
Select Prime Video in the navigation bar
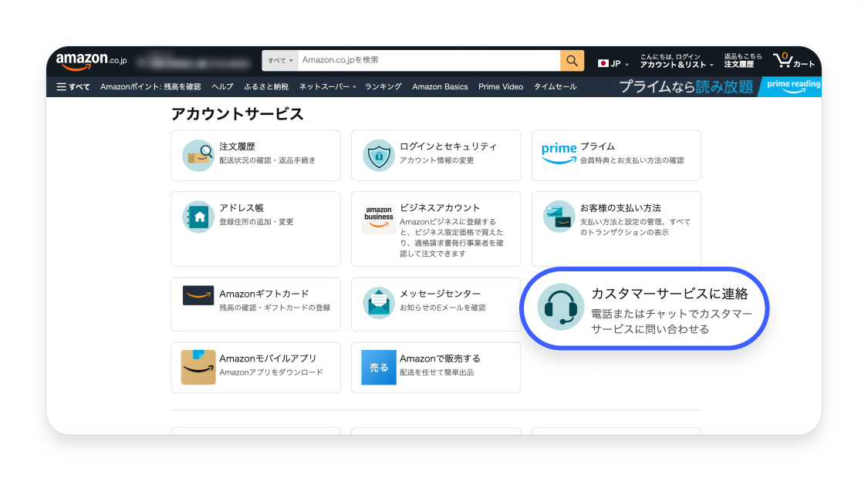click(x=500, y=87)
